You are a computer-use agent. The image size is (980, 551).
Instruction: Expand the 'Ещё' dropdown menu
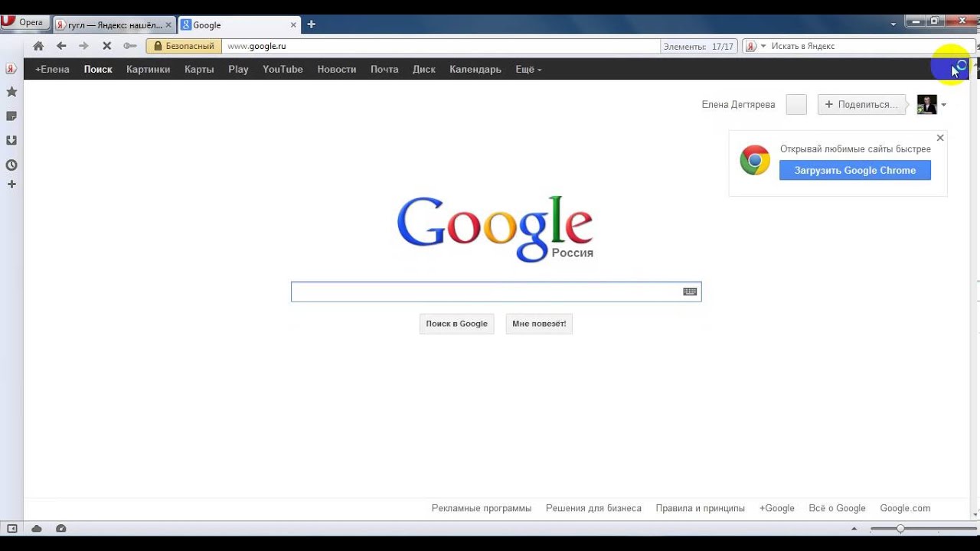coord(528,69)
